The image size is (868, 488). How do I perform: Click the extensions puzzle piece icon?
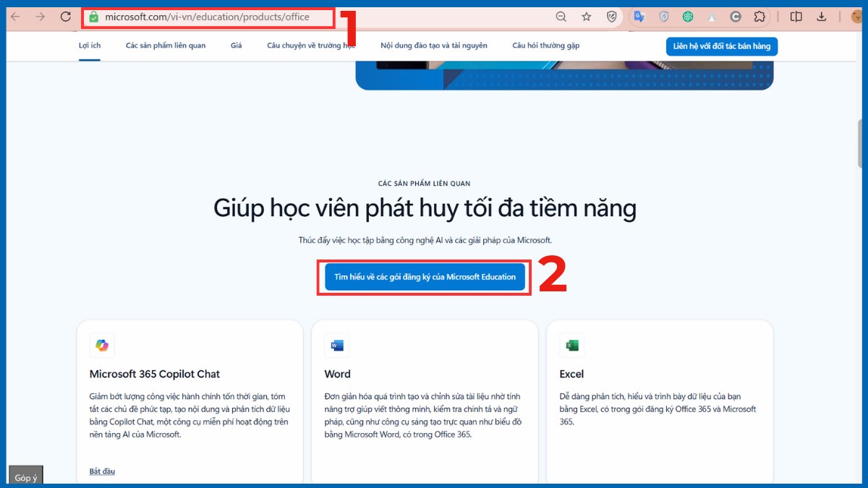point(760,16)
